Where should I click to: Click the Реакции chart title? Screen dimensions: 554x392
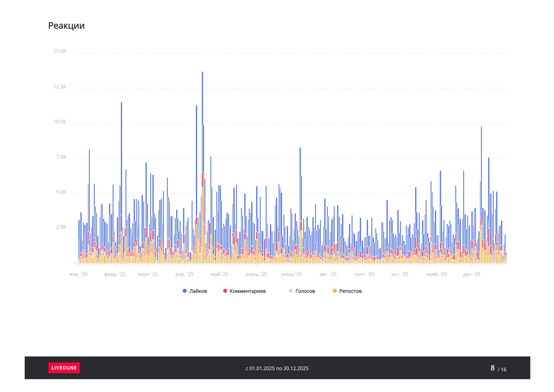coord(66,26)
